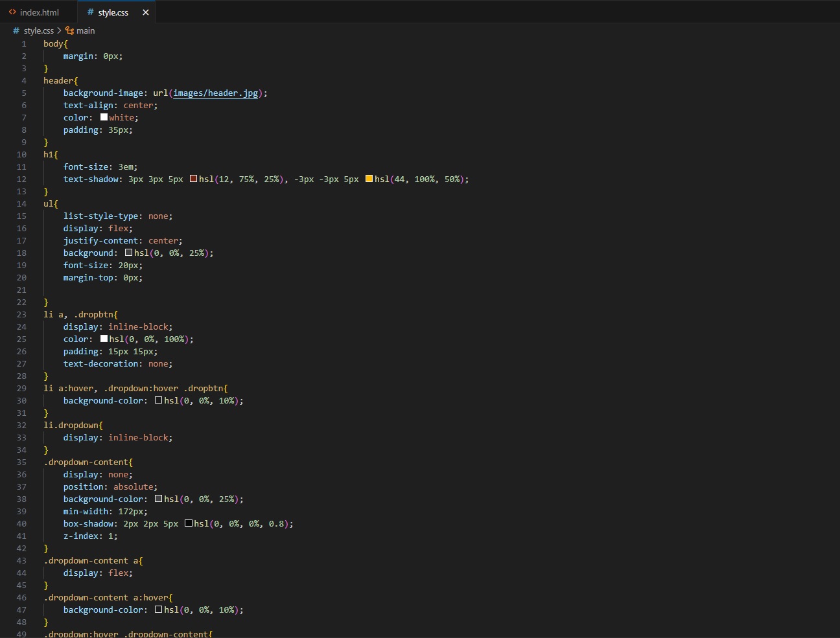The width and height of the screenshot is (840, 638).
Task: Click '.dropdown-content a:hover' selector
Action: pyautogui.click(x=106, y=597)
